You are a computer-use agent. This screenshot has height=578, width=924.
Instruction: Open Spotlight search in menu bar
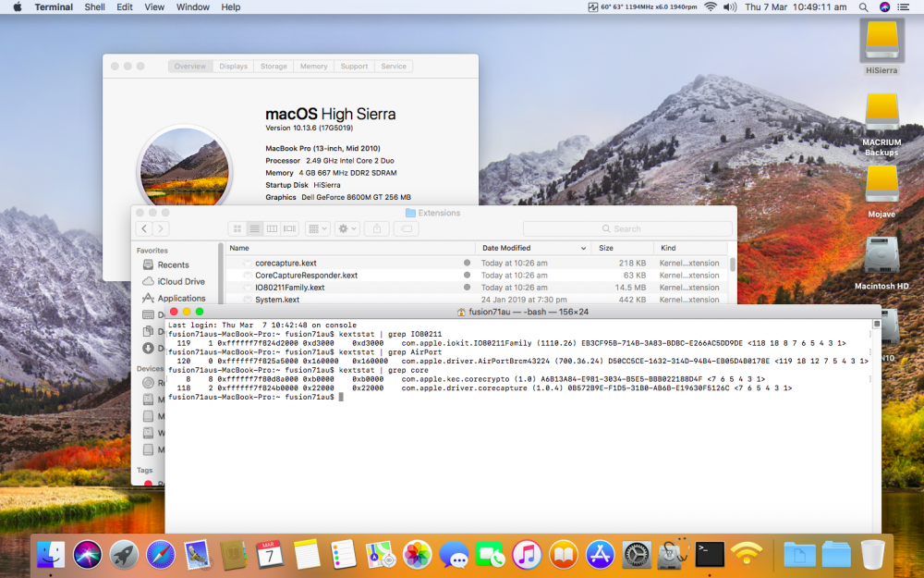[863, 7]
